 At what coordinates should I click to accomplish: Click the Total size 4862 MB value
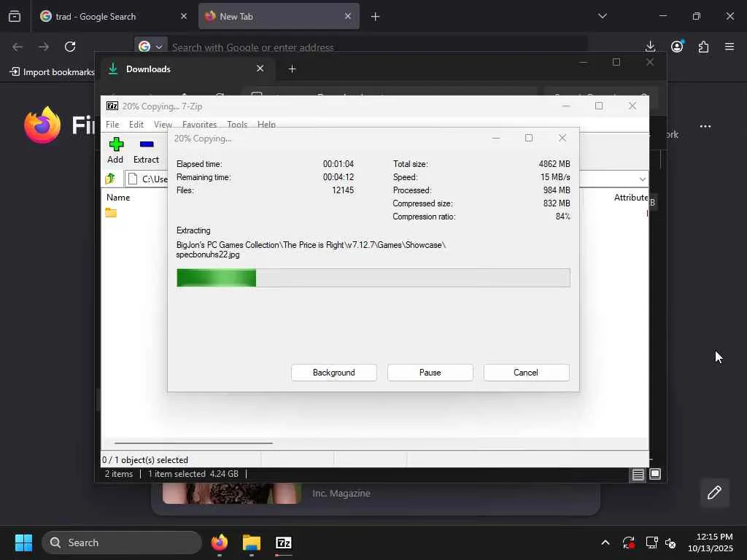click(x=554, y=164)
